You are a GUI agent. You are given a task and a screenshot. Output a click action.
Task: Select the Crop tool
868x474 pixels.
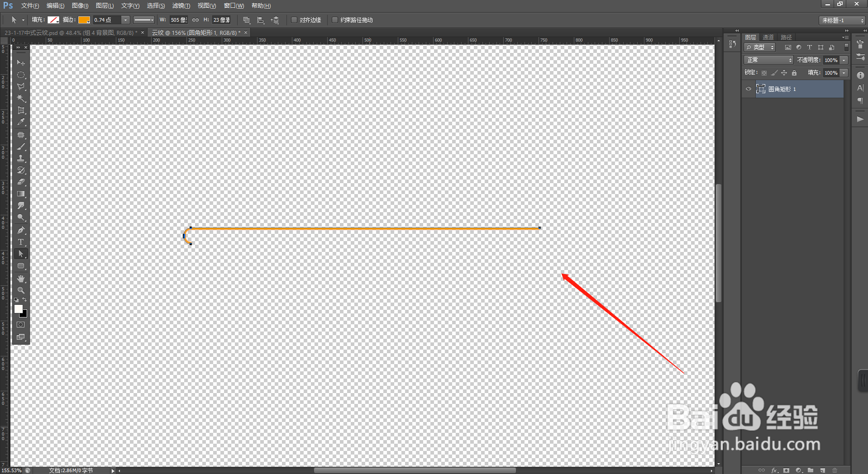21,110
